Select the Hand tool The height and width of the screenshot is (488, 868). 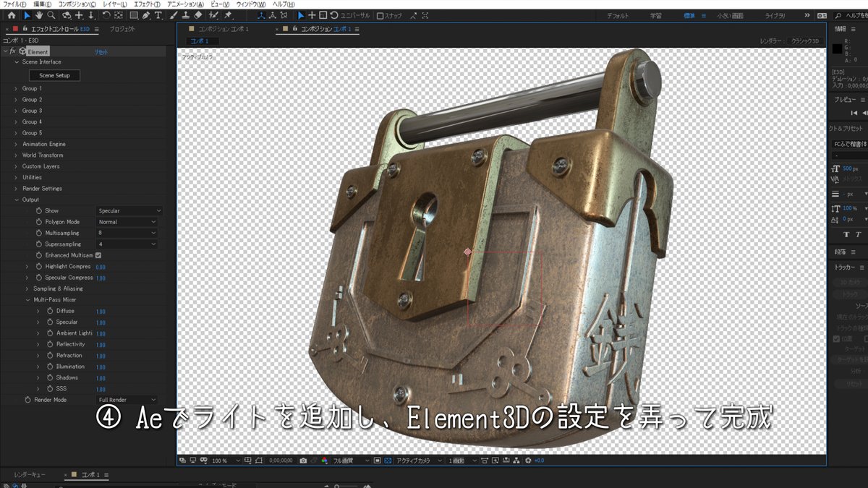39,14
